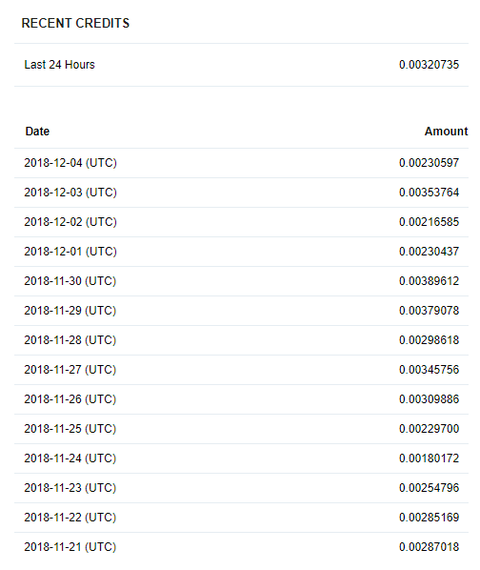Select the 2018-11-21 (UTC) date

click(70, 547)
